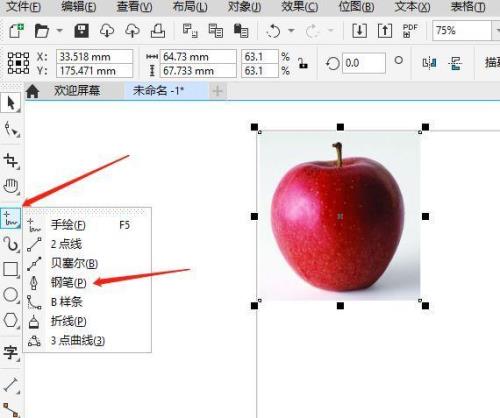Expand the undo history dropdown
Screen dimensions: 500x418
(x=291, y=31)
